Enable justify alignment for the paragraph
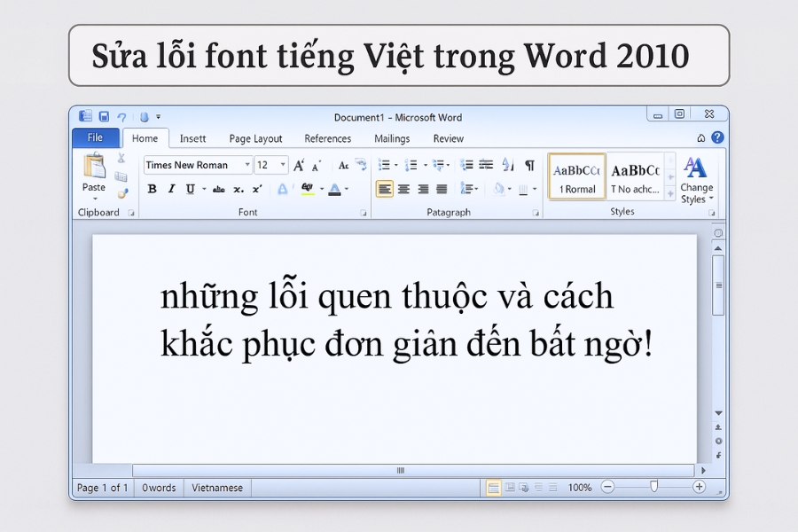798x532 pixels. pyautogui.click(x=442, y=187)
